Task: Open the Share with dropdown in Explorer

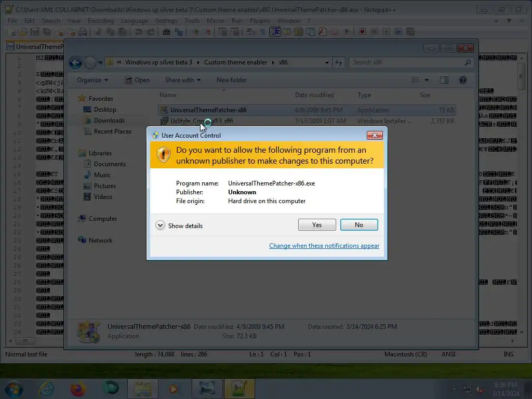Action: coord(182,80)
